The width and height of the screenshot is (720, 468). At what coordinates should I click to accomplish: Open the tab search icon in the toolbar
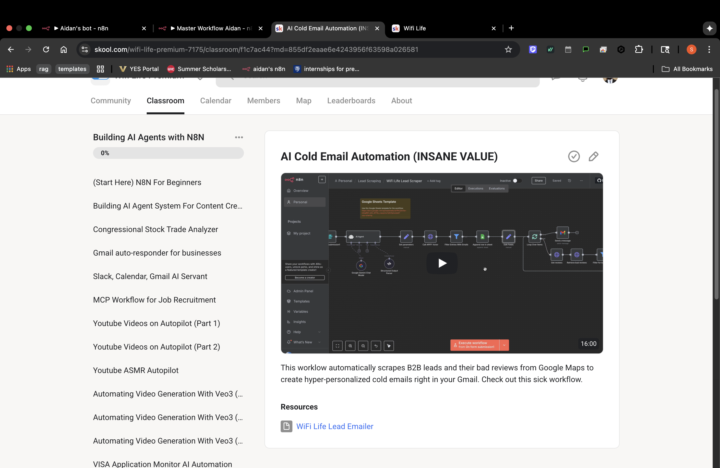click(665, 50)
